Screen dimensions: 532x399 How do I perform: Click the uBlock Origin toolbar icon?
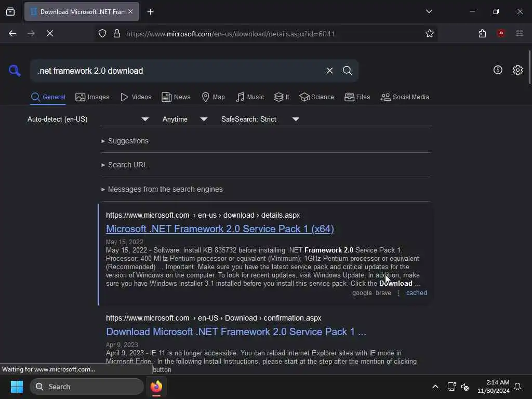pyautogui.click(x=500, y=33)
